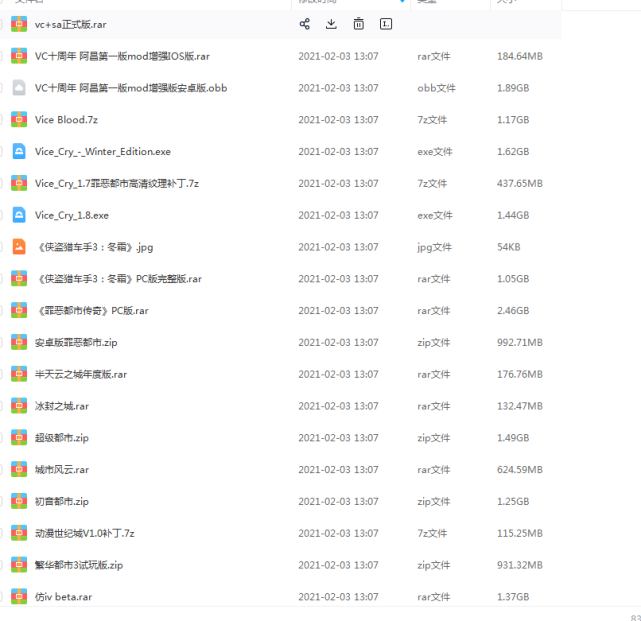The image size is (641, 621).
Task: Click archive icon of 冬霜 PC版完整版.rar
Action: point(19,279)
